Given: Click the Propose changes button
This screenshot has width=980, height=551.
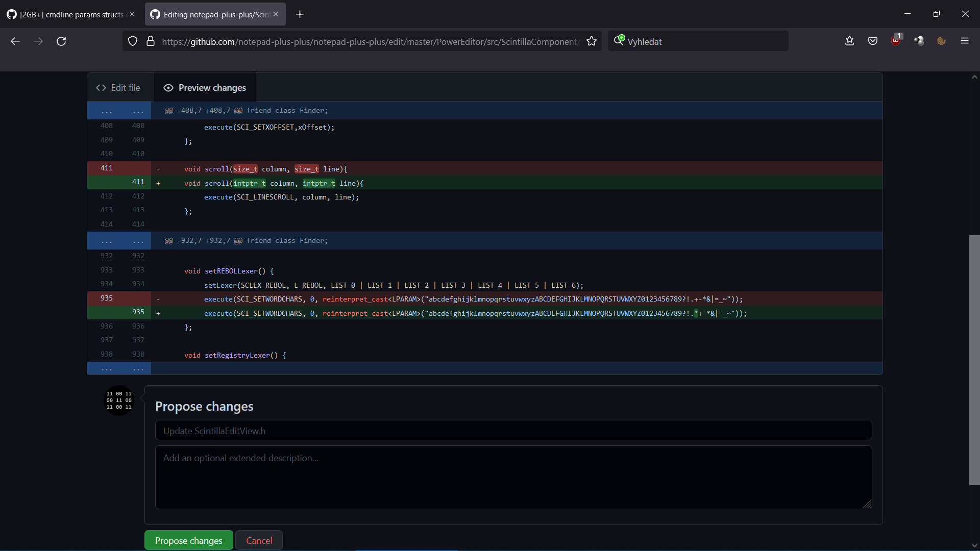Looking at the screenshot, I should [x=188, y=540].
